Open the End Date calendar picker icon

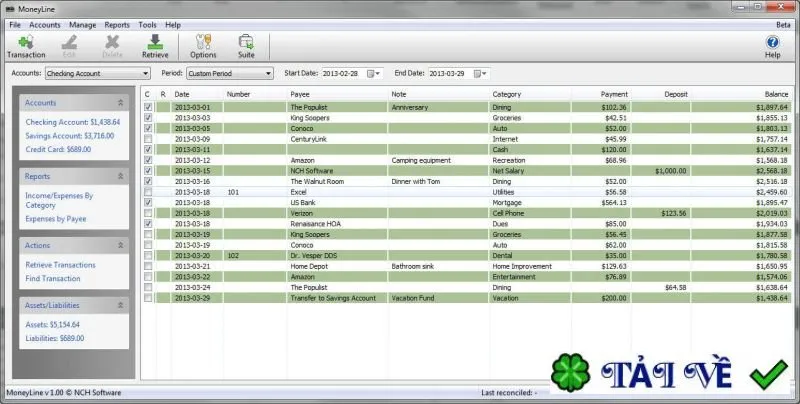(478, 73)
